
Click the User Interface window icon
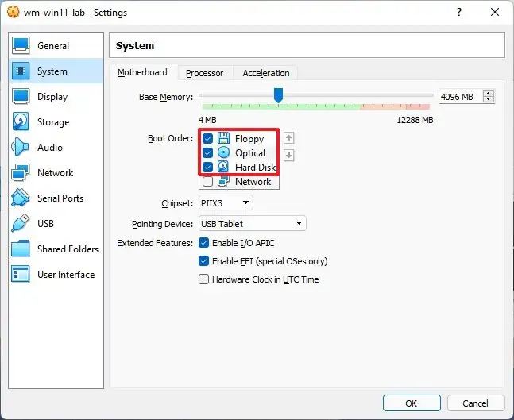coord(21,274)
